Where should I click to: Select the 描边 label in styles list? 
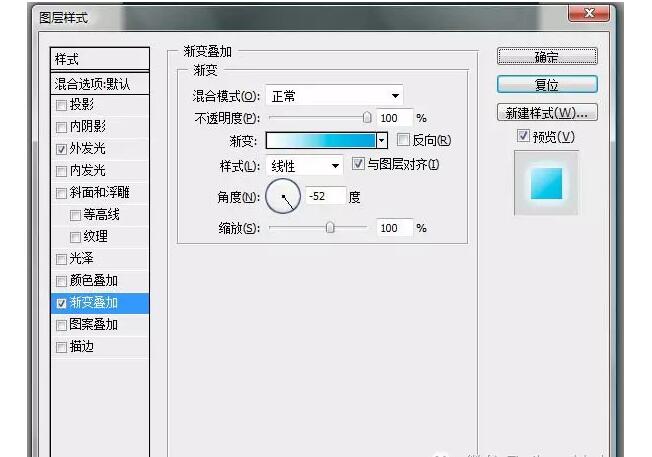82,346
